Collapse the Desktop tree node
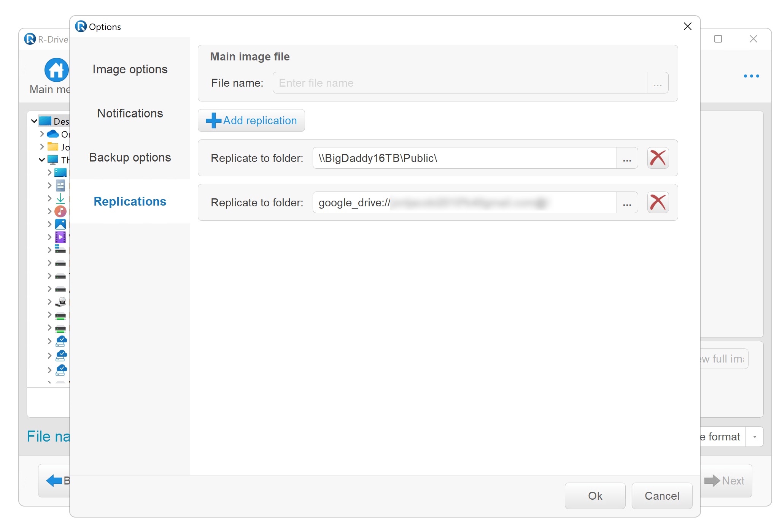The image size is (782, 532). click(34, 121)
